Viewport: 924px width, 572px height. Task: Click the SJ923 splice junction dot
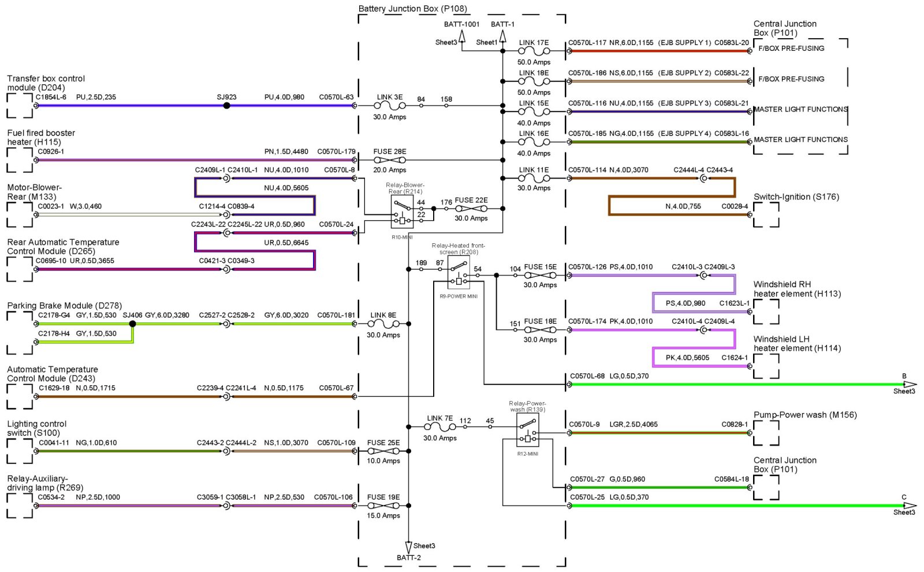click(227, 106)
